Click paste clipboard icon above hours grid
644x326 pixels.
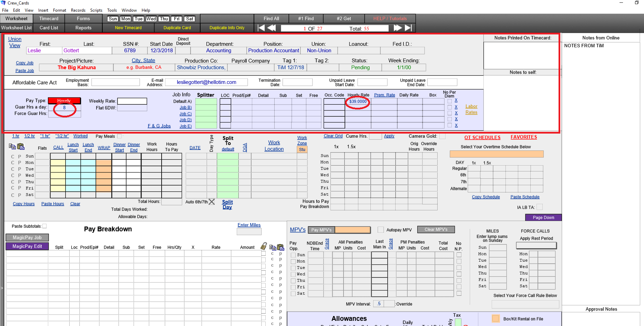21,147
